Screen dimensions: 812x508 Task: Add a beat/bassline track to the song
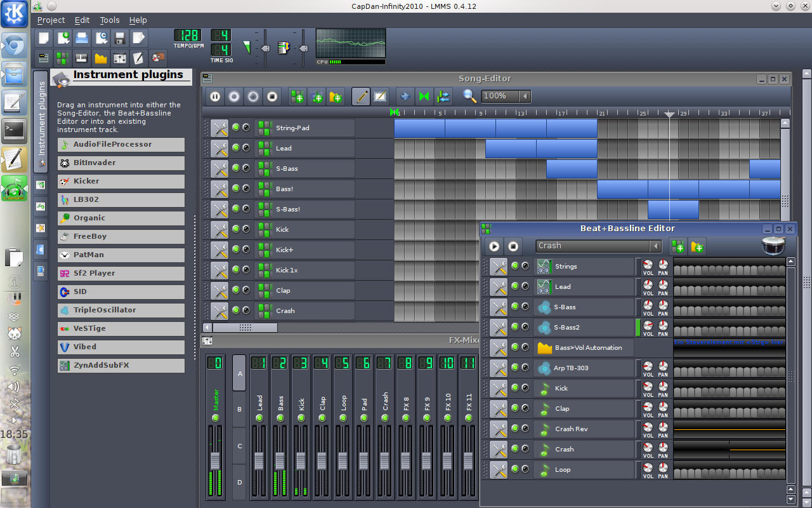tap(298, 97)
